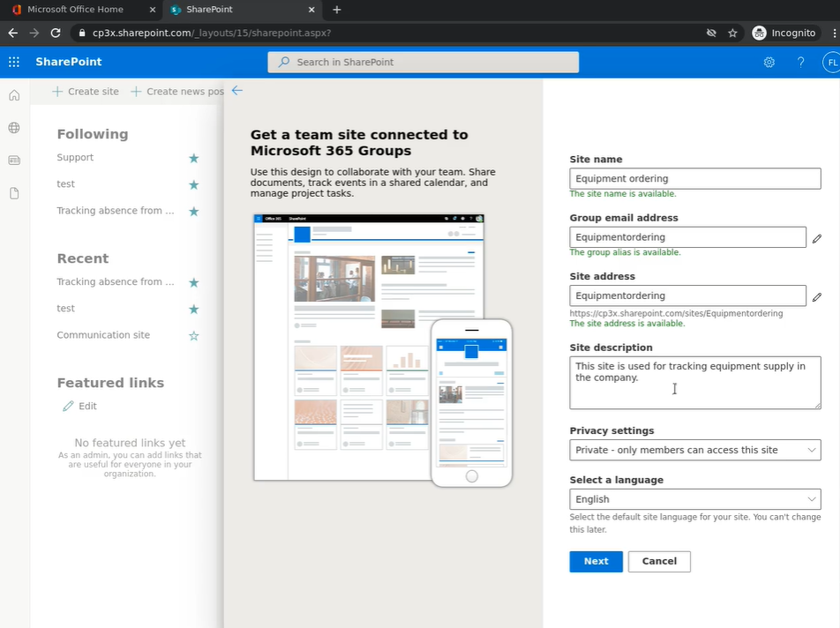This screenshot has width=840, height=628.
Task: Unfollow the Support site star
Action: click(194, 159)
